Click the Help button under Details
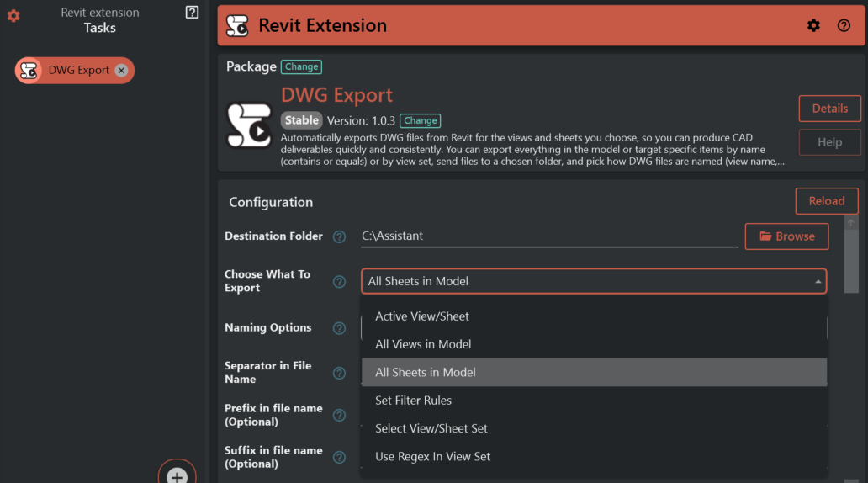Image resolution: width=868 pixels, height=483 pixels. [x=829, y=142]
